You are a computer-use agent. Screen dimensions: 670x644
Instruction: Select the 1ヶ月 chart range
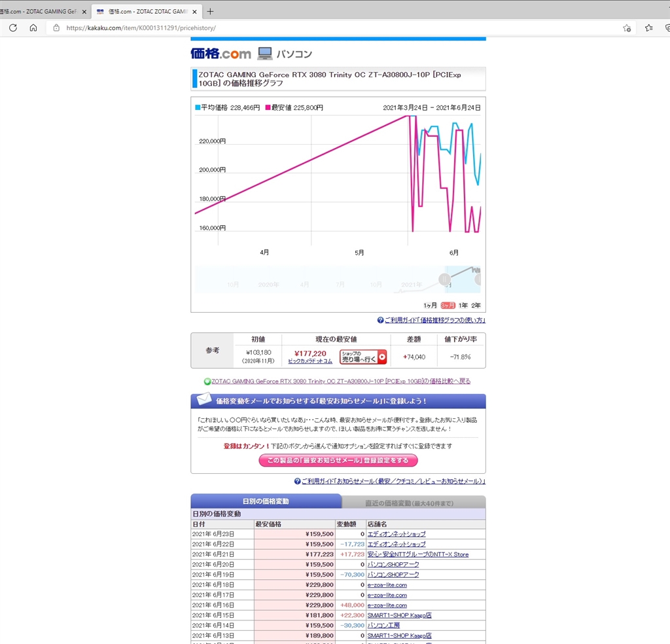[x=431, y=305]
